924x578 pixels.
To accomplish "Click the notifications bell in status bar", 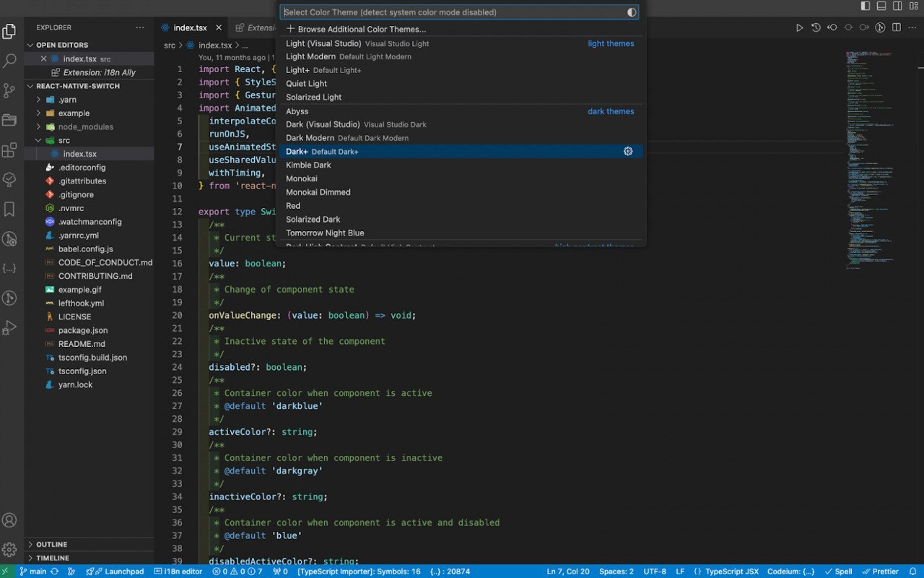I will tap(912, 571).
